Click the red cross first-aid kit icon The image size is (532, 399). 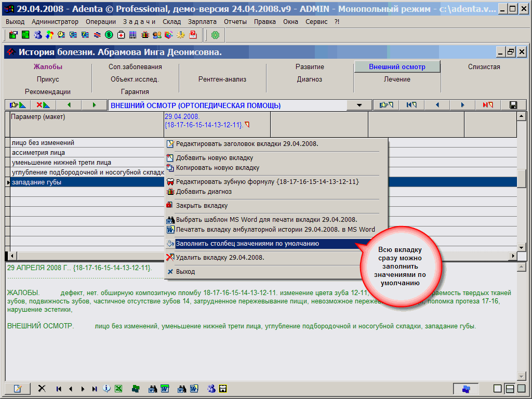[x=121, y=35]
